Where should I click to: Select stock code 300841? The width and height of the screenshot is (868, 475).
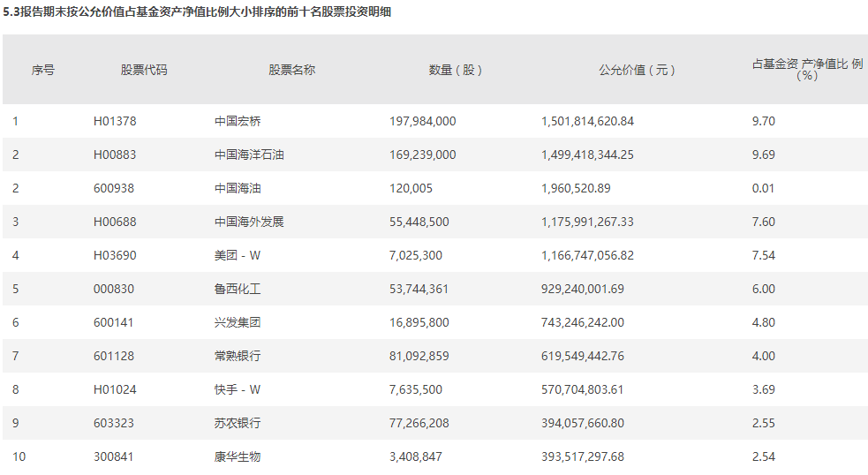[114, 457]
